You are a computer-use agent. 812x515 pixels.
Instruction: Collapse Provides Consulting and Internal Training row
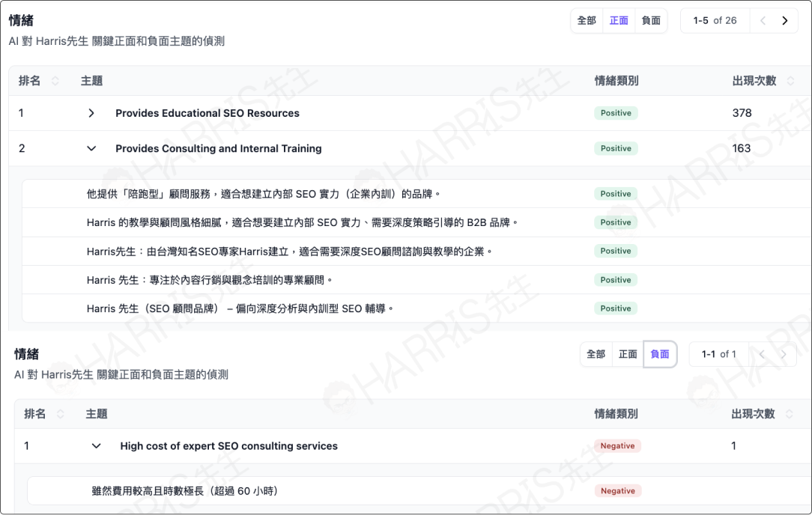click(91, 148)
